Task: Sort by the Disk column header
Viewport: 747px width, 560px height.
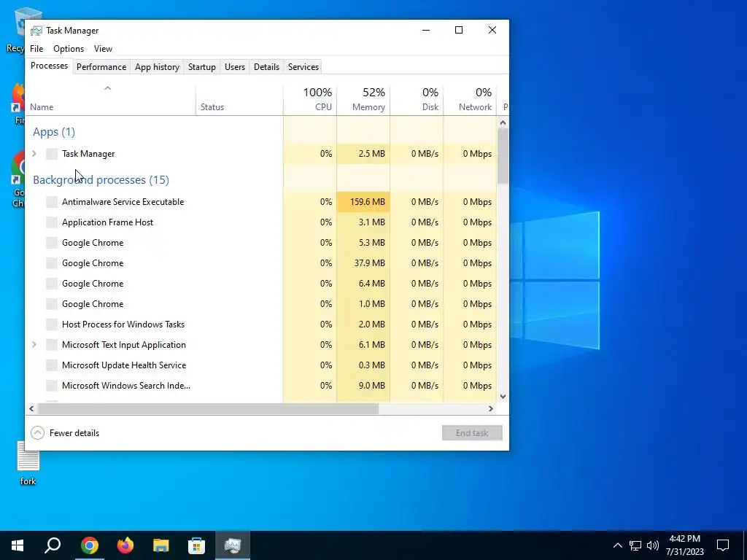Action: [417, 100]
